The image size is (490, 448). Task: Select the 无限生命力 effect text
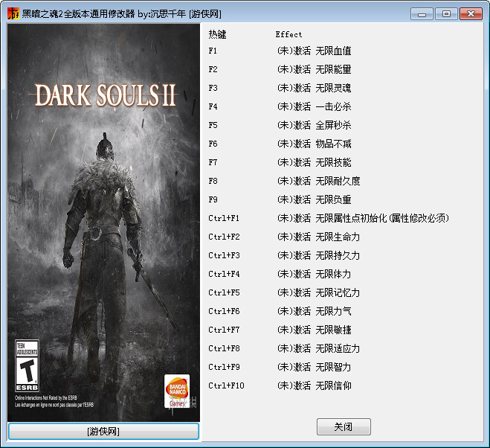338,237
